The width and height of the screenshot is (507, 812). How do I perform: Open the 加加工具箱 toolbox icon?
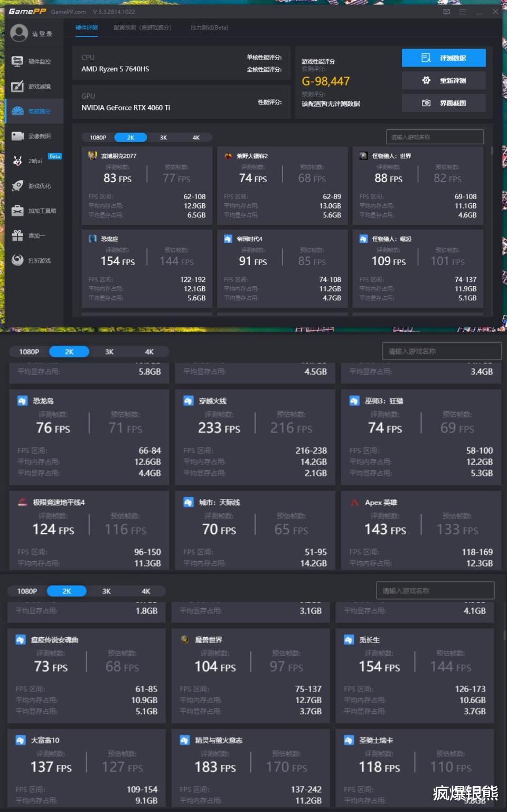(17, 211)
